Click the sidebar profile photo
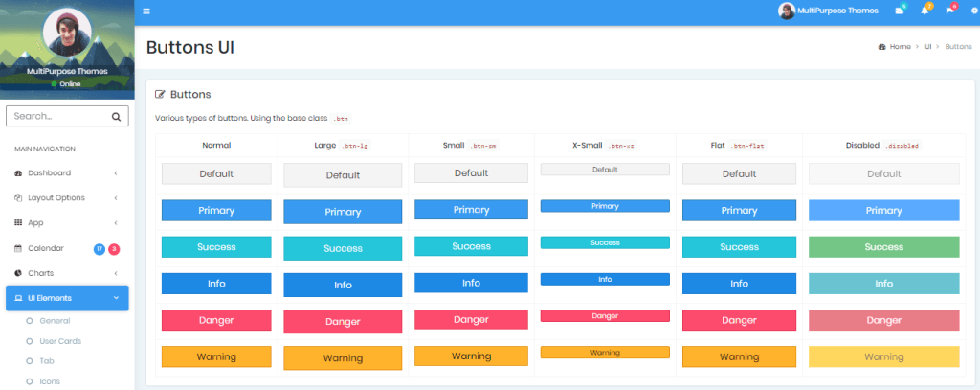Viewport: 980px width, 390px height. pyautogui.click(x=67, y=33)
